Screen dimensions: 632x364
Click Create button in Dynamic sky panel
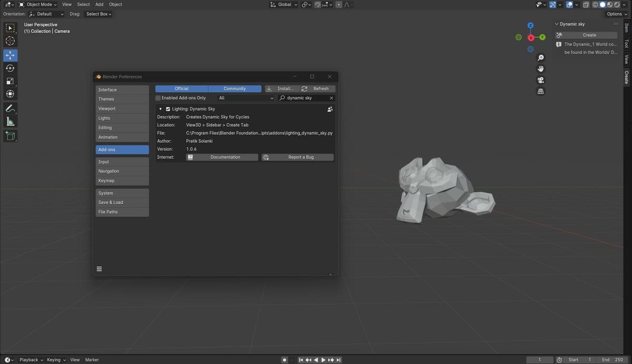click(587, 35)
